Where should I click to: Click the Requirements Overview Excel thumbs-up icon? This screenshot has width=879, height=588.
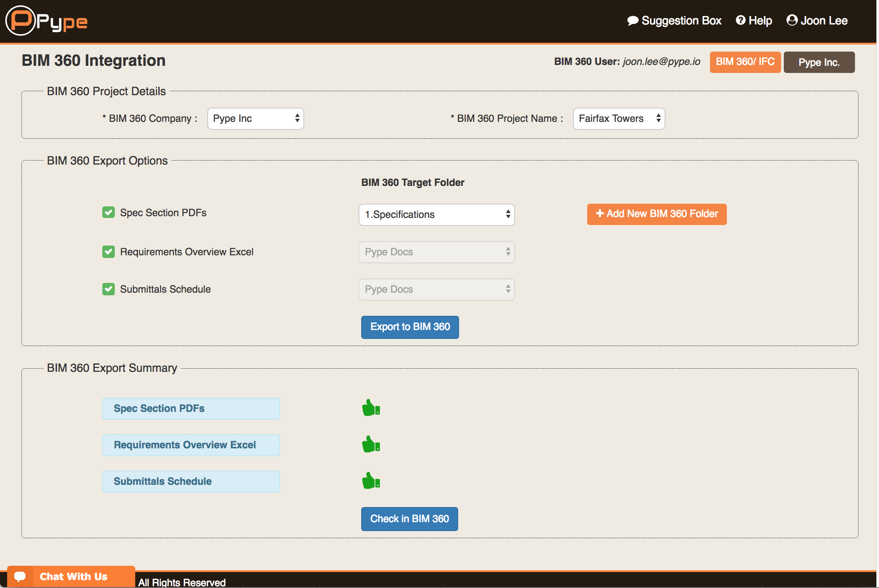371,444
